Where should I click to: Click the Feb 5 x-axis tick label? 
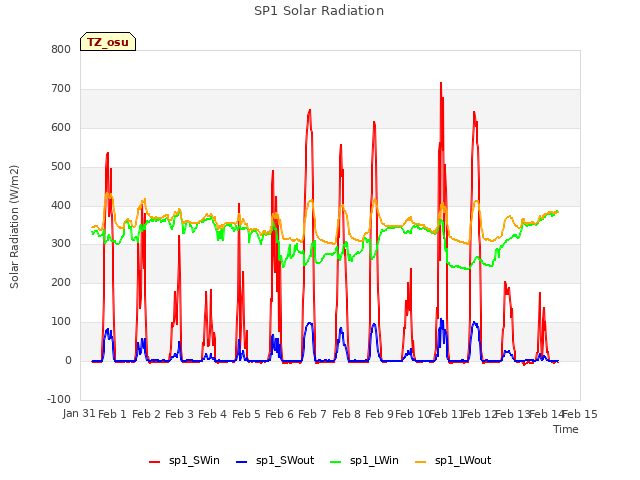246,414
